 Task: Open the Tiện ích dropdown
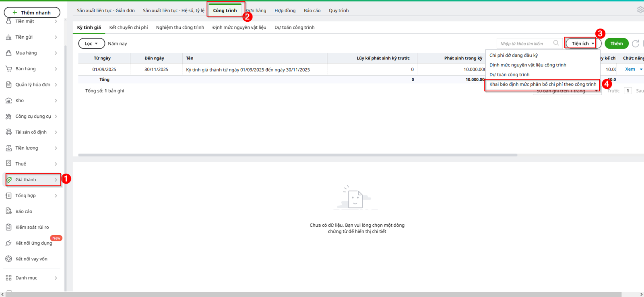(582, 43)
